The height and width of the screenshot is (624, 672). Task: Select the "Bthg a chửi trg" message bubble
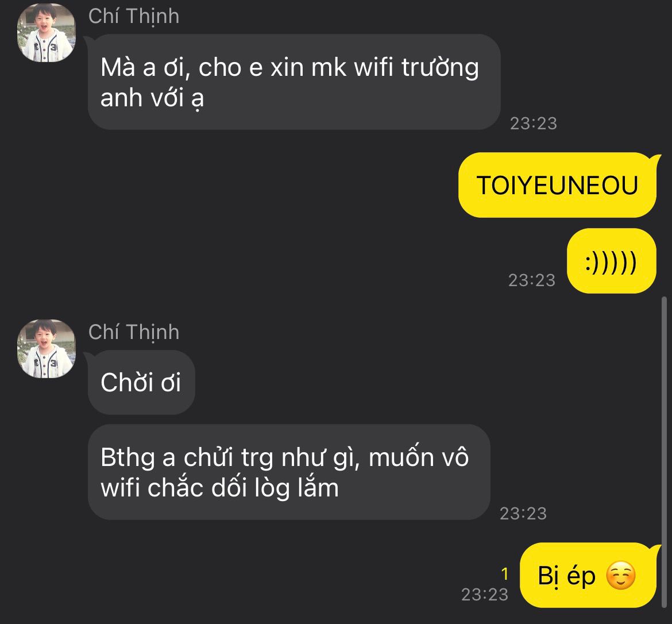coord(289,472)
